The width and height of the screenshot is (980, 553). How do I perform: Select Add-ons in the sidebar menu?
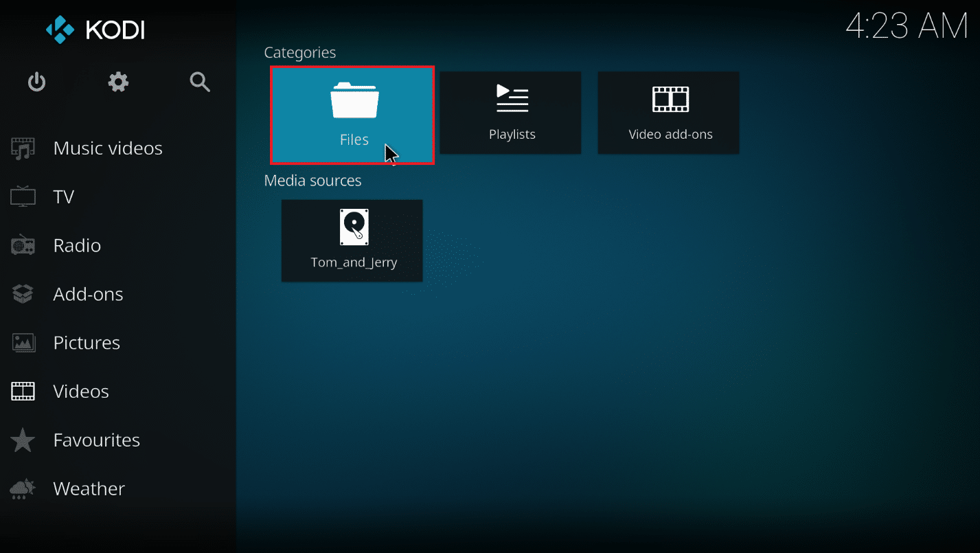click(118, 295)
